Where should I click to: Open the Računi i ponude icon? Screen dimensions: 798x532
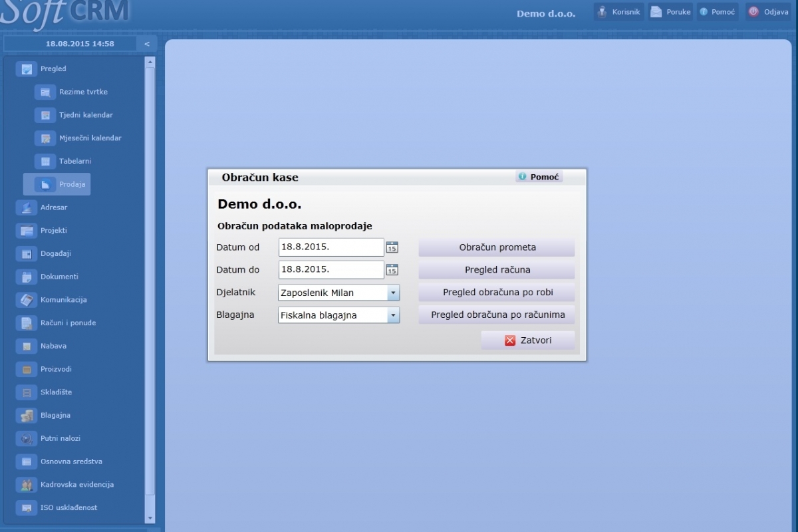coord(27,323)
